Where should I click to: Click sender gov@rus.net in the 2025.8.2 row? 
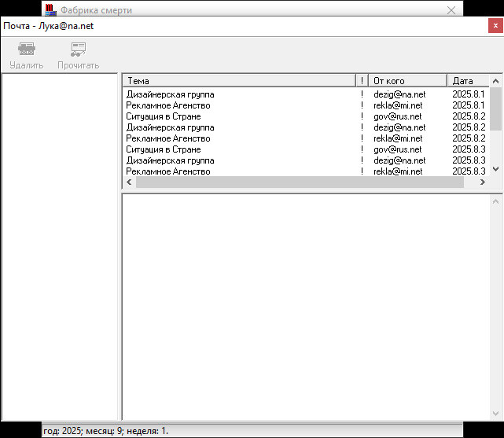click(397, 116)
